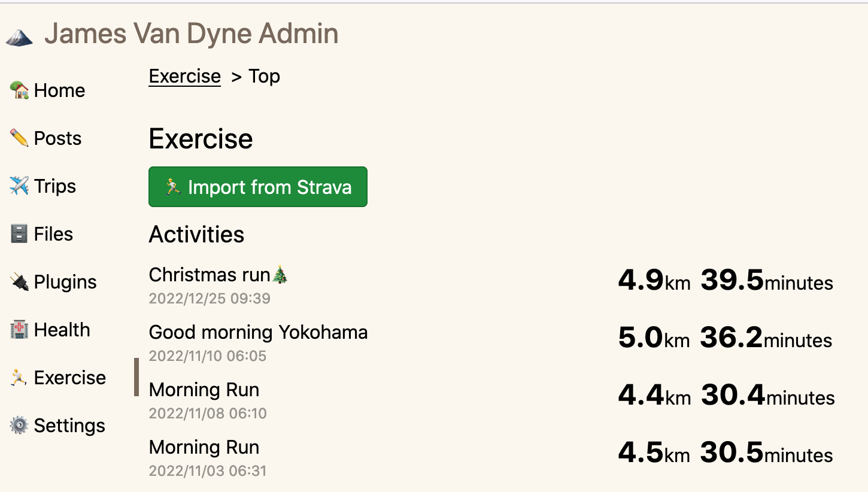Click the house icon beside Home

[20, 90]
